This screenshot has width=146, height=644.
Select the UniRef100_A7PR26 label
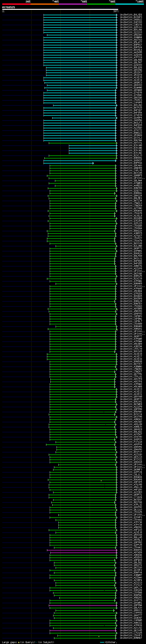pyautogui.click(x=131, y=625)
